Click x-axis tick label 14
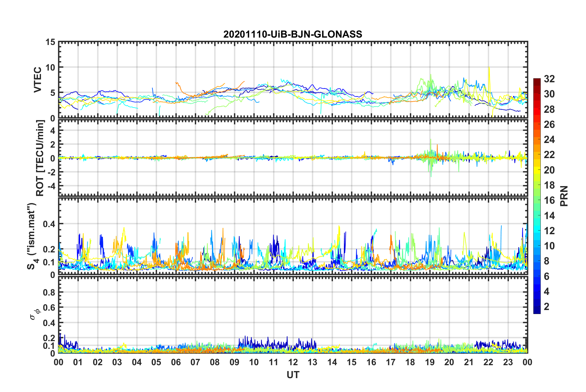 (x=332, y=362)
